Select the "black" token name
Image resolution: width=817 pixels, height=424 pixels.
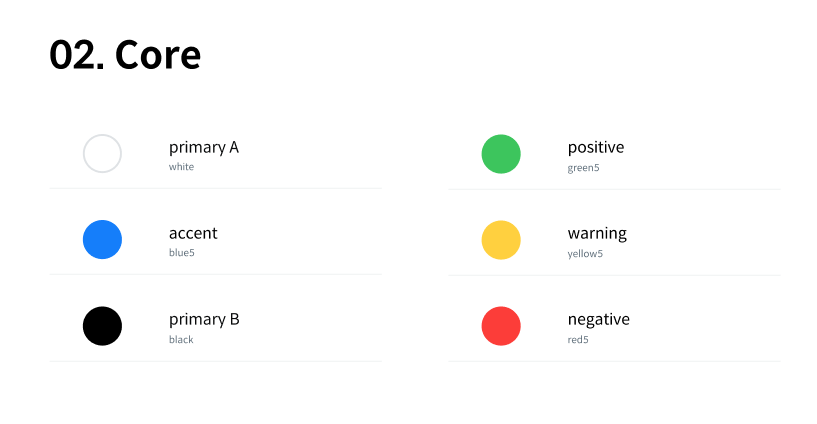pyautogui.click(x=181, y=340)
